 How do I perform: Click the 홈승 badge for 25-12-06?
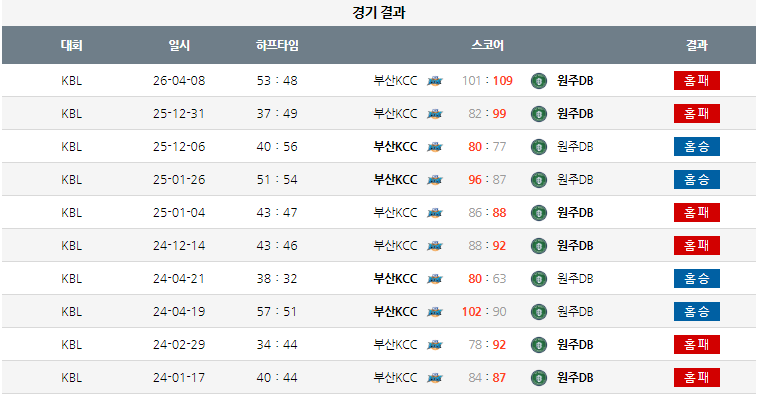696,147
